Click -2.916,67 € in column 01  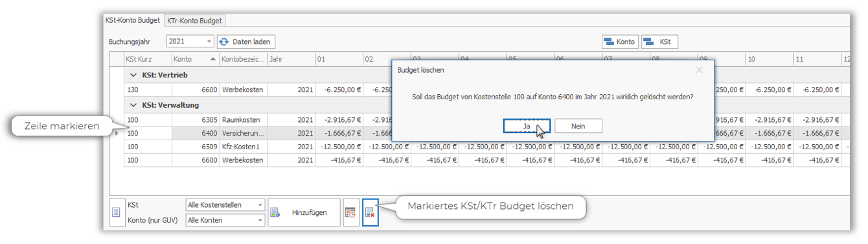[x=339, y=120]
